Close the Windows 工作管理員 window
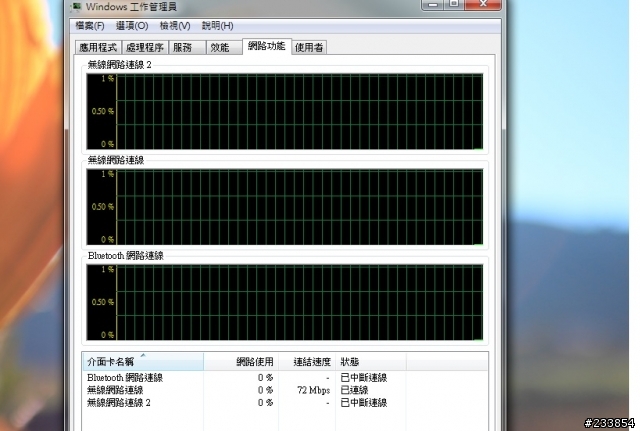This screenshot has height=431, width=640. [483, 4]
